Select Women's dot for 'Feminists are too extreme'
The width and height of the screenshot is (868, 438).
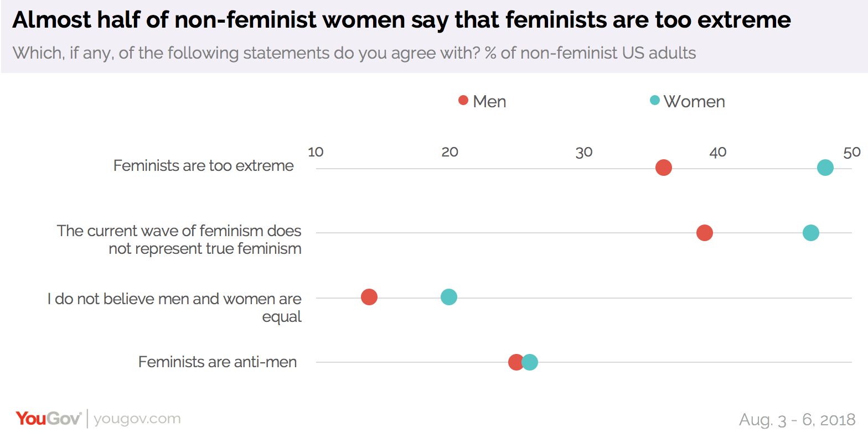pyautogui.click(x=825, y=168)
